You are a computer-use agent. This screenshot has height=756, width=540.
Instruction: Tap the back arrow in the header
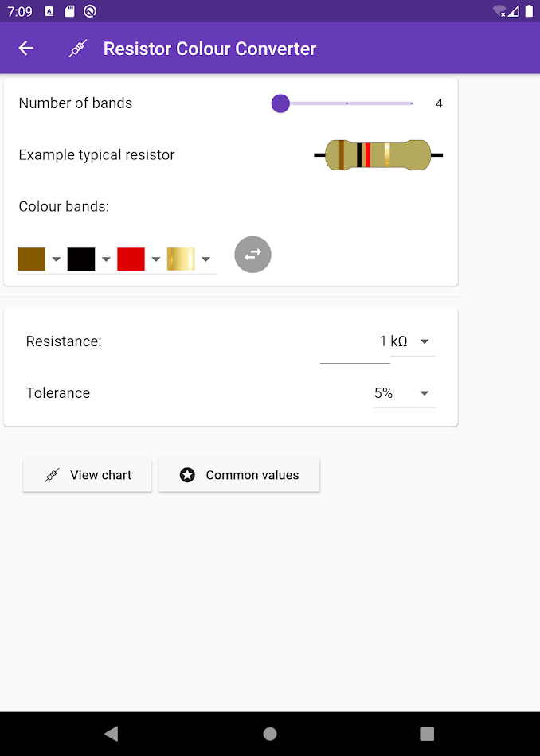coord(26,49)
